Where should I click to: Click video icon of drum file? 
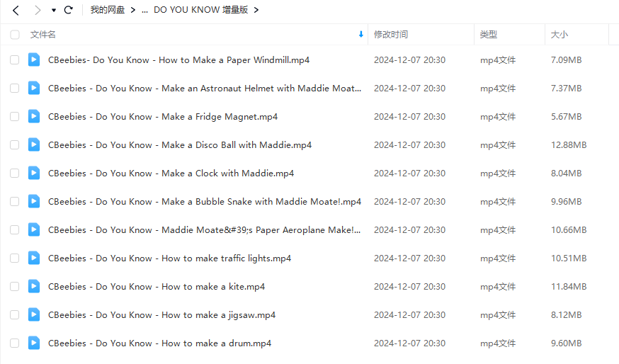34,343
